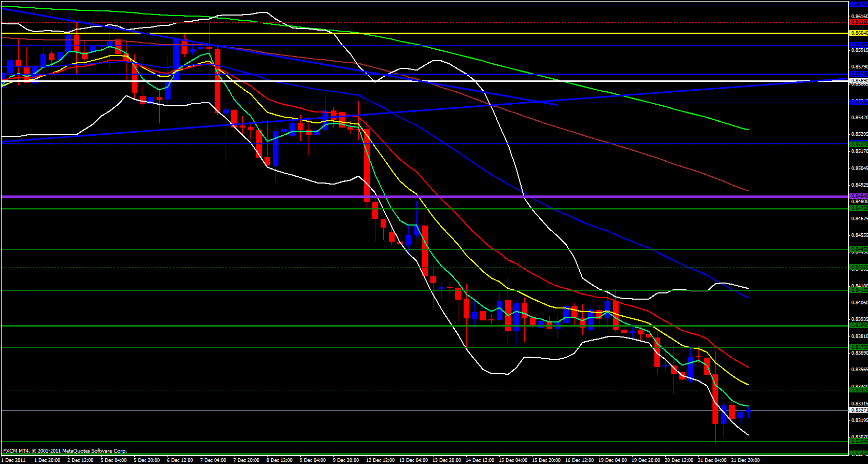868x464 pixels.
Task: Click the blue 0.8553 price label
Action: [858, 103]
